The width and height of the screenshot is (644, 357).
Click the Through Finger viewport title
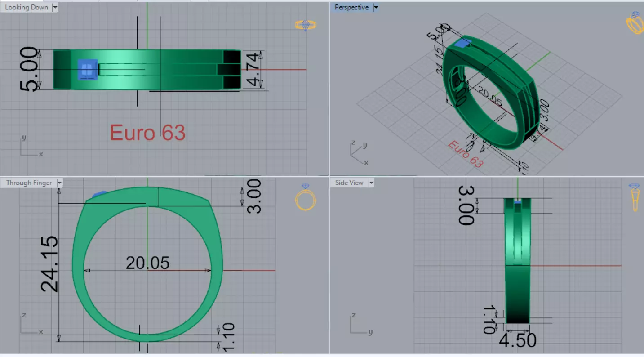tap(29, 183)
